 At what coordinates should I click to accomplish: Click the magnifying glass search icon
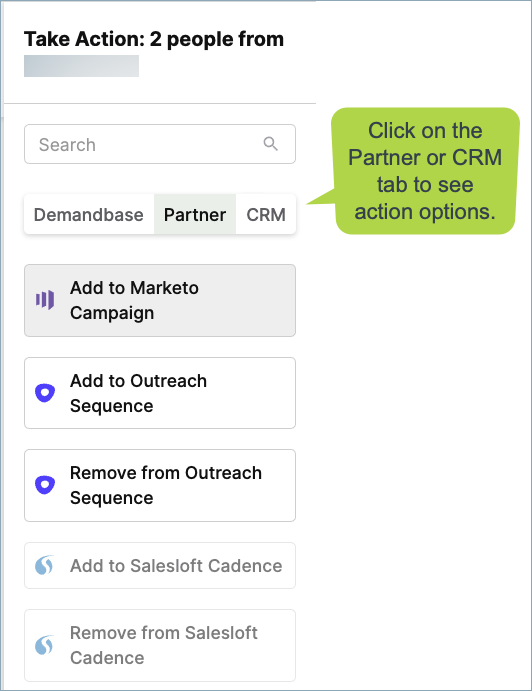270,144
